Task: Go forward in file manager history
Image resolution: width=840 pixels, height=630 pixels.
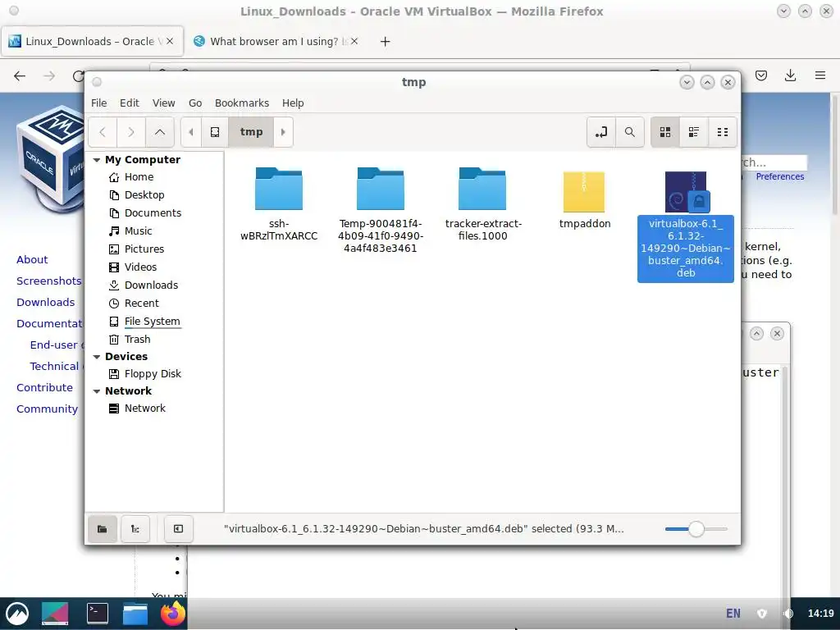Action: point(130,132)
